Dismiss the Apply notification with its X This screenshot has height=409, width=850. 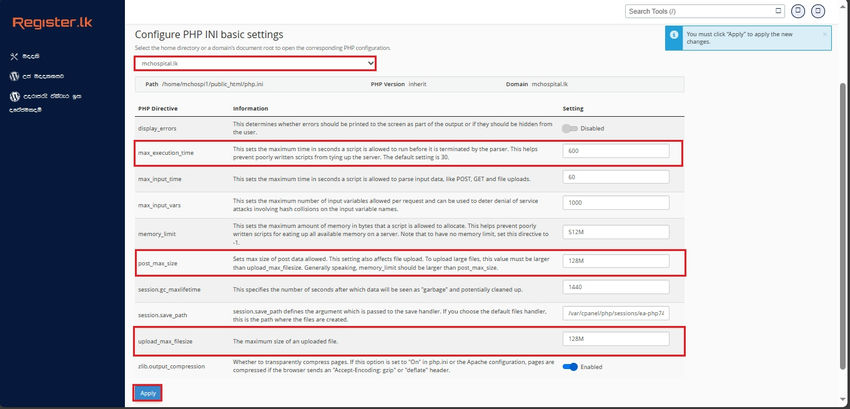pyautogui.click(x=825, y=34)
